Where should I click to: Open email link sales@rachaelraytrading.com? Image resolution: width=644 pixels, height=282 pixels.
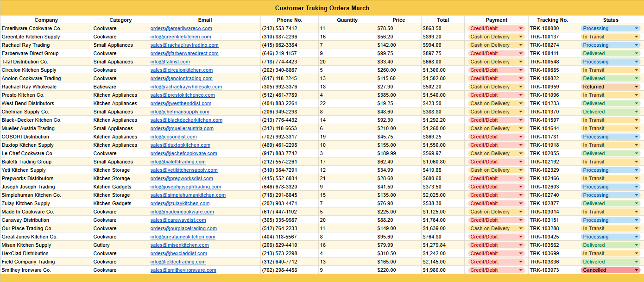pos(184,45)
